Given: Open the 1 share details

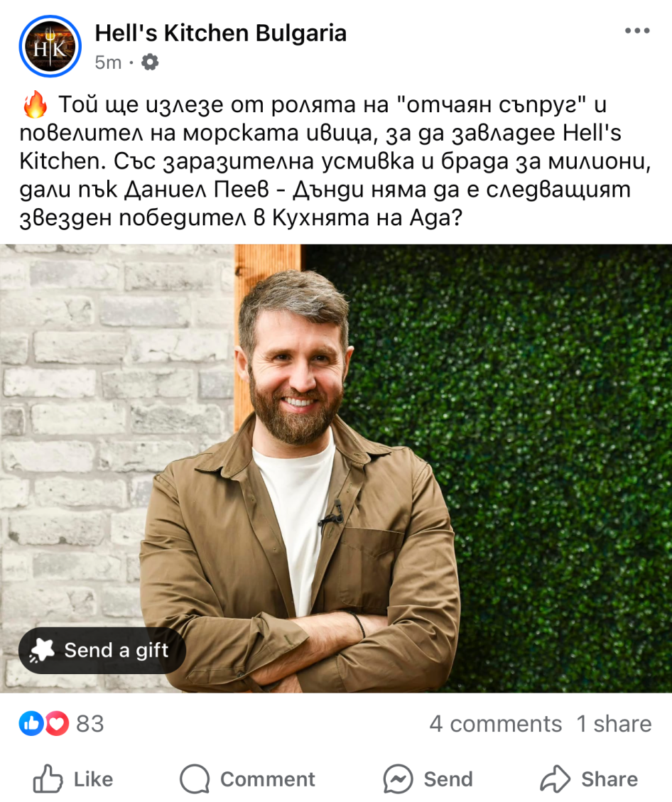Looking at the screenshot, I should (614, 724).
